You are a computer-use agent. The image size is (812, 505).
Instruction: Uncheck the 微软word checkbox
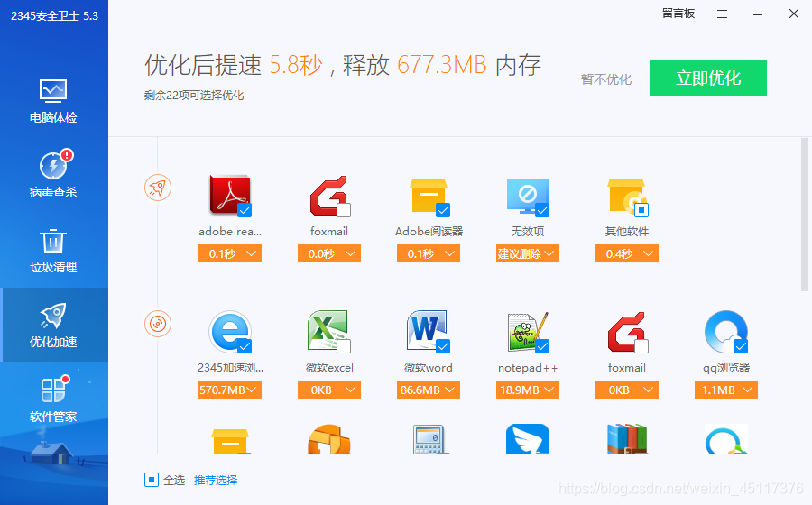coord(443,346)
